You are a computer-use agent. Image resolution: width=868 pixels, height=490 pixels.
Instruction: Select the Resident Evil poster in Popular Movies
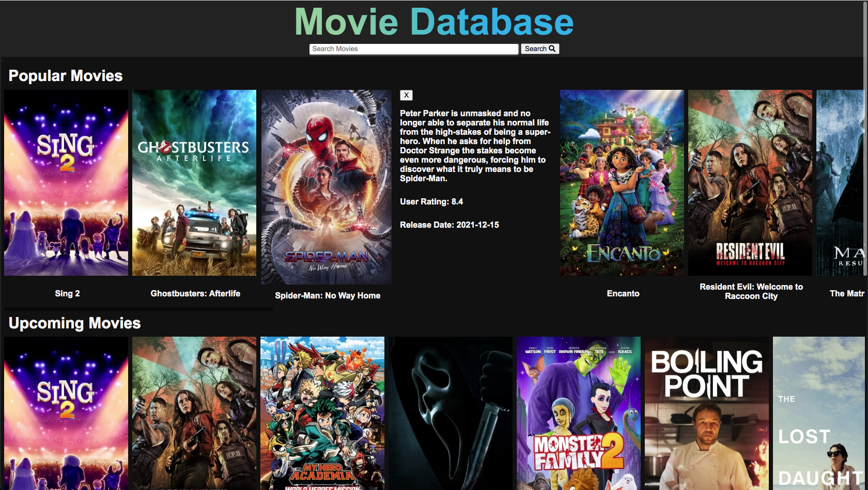tap(750, 183)
